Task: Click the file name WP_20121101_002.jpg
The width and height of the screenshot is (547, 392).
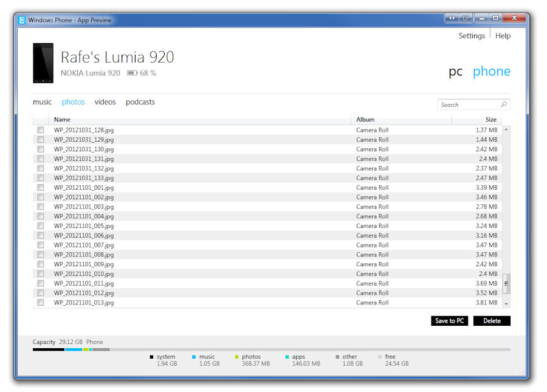Action: [x=84, y=198]
